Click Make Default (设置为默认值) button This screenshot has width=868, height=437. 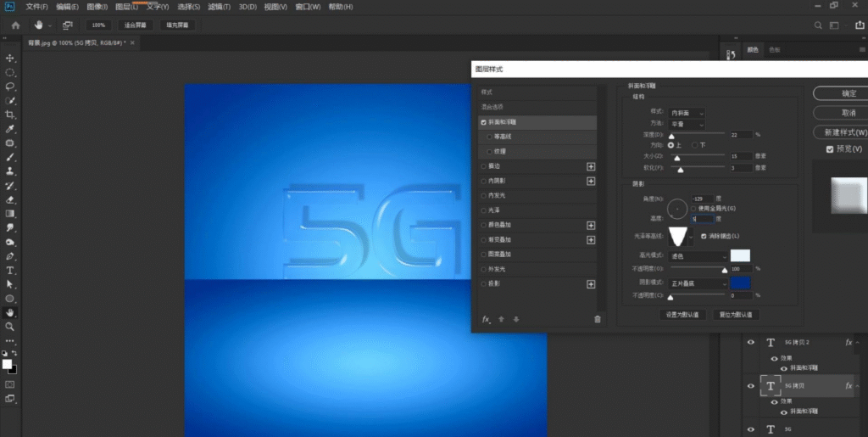click(682, 315)
